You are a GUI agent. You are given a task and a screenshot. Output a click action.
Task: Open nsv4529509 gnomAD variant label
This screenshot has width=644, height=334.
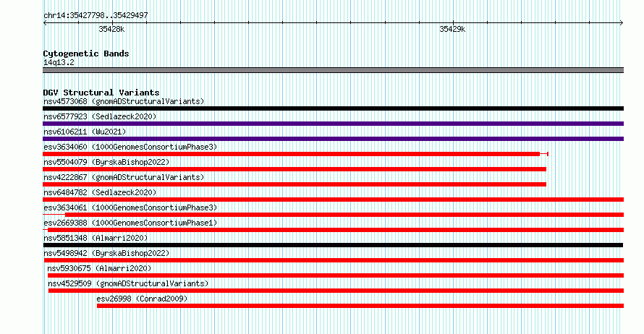[x=128, y=283]
